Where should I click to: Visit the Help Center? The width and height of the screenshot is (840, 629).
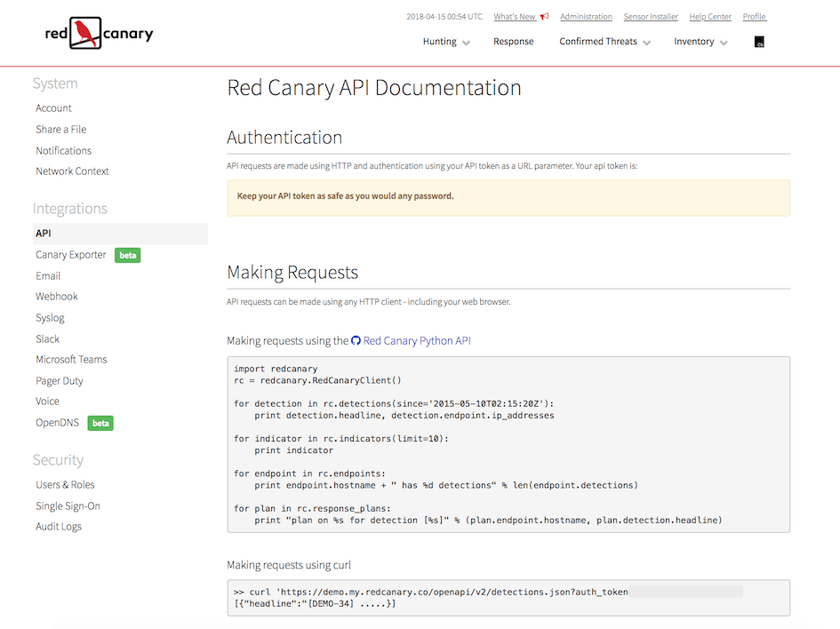[x=710, y=17]
